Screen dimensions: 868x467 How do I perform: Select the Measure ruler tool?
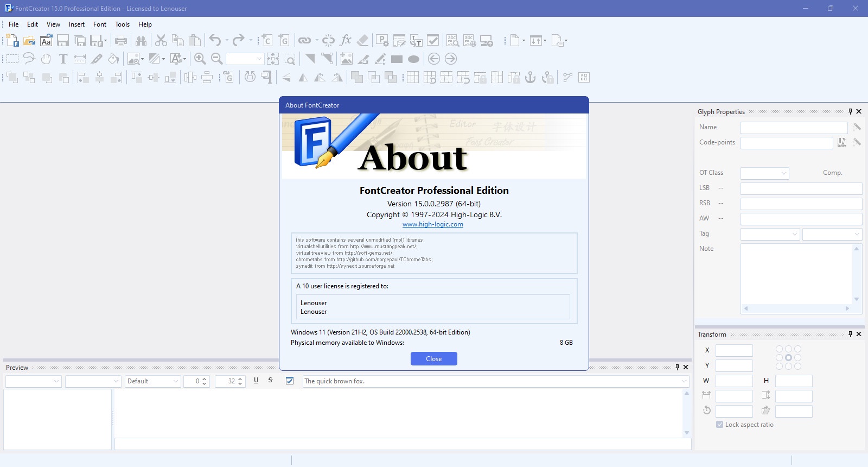[x=80, y=59]
